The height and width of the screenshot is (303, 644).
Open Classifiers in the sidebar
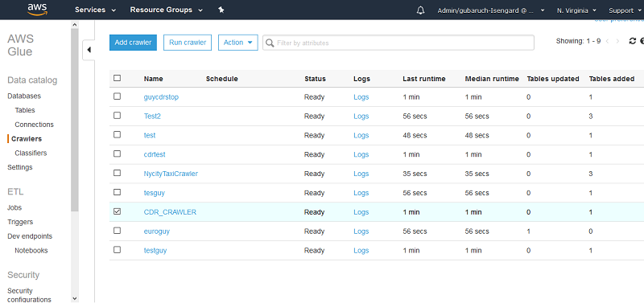tap(31, 154)
